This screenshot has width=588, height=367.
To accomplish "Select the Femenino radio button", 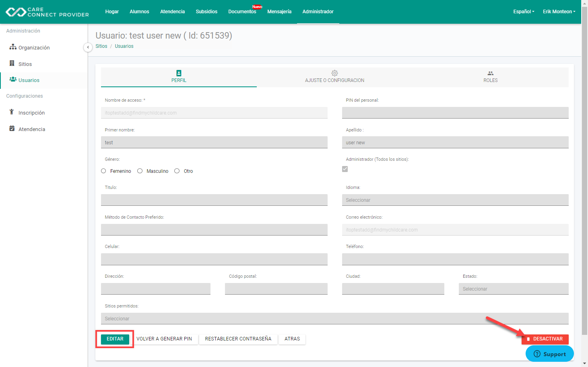I will click(x=103, y=171).
